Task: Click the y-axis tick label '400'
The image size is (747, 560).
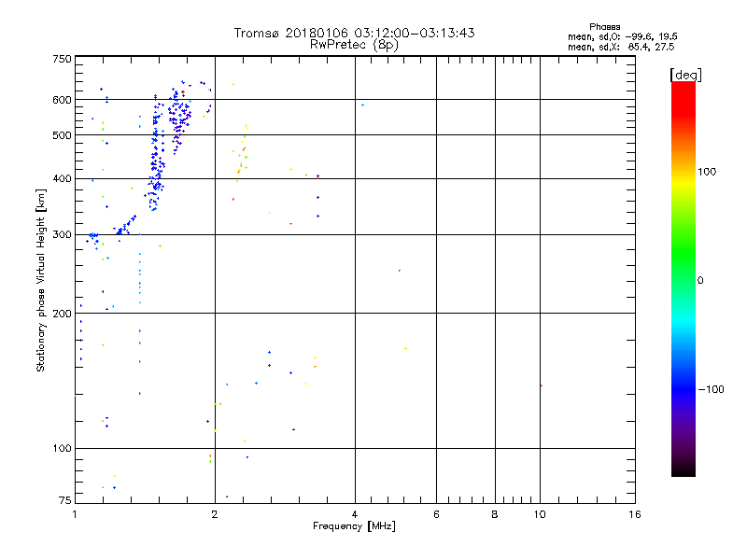Action: click(x=62, y=179)
